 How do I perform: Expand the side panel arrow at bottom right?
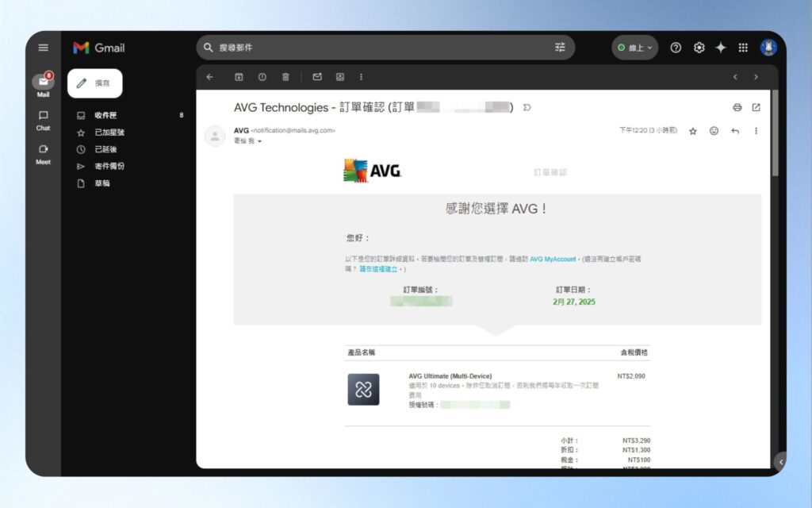coord(780,461)
